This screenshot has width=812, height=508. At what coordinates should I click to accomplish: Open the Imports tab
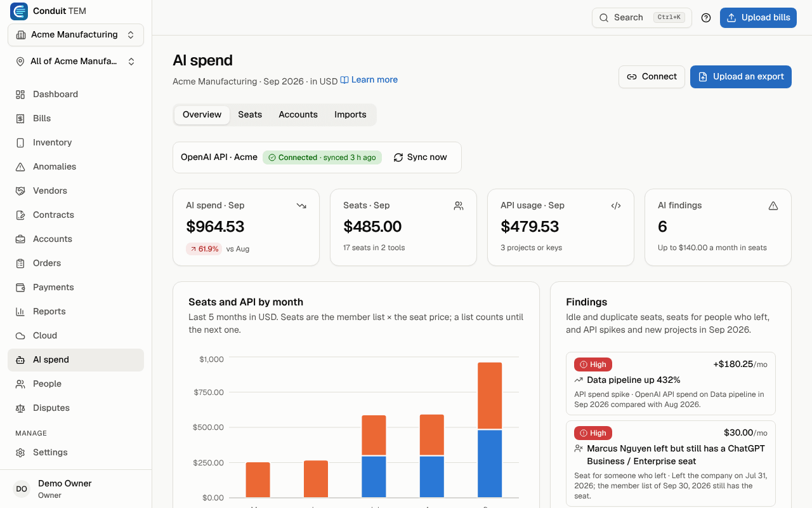click(350, 115)
